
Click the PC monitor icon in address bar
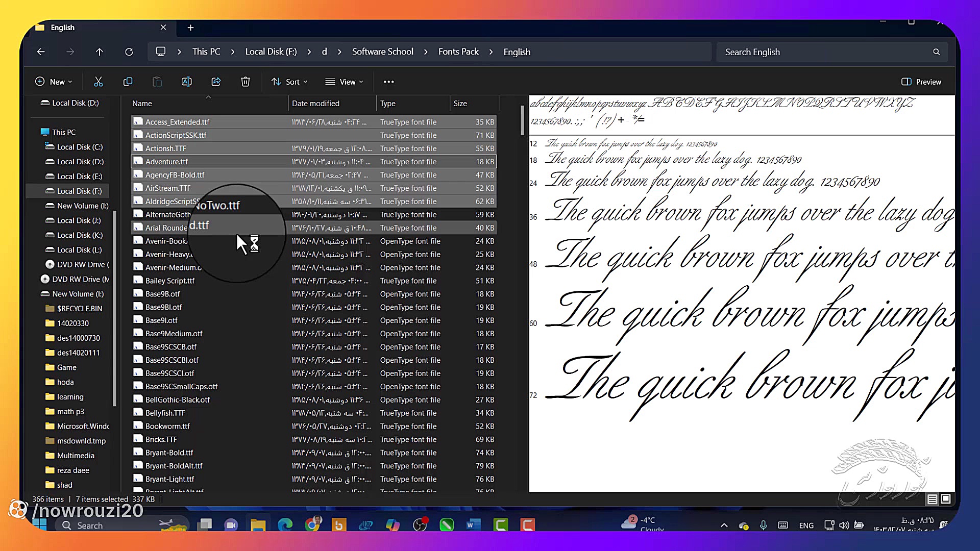(160, 52)
